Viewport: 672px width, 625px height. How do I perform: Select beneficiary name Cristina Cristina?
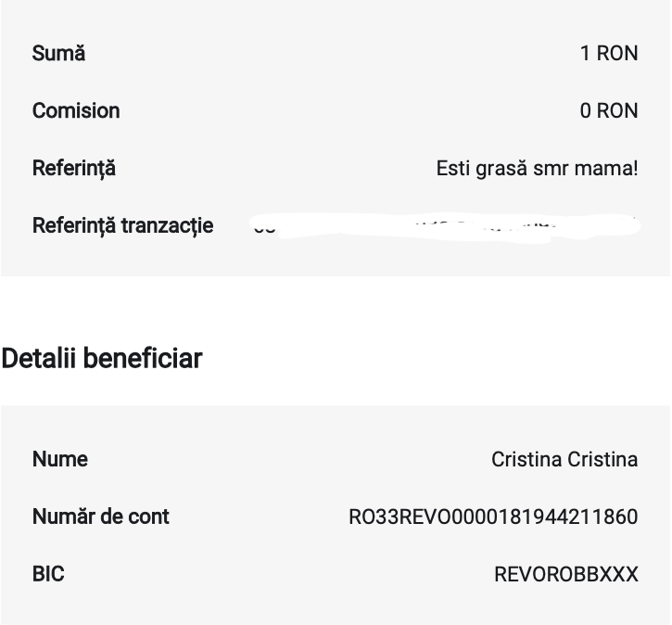(564, 459)
